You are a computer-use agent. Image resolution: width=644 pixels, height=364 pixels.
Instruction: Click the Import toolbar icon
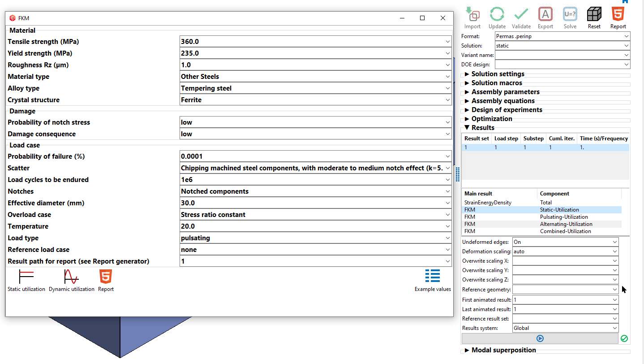pyautogui.click(x=472, y=14)
